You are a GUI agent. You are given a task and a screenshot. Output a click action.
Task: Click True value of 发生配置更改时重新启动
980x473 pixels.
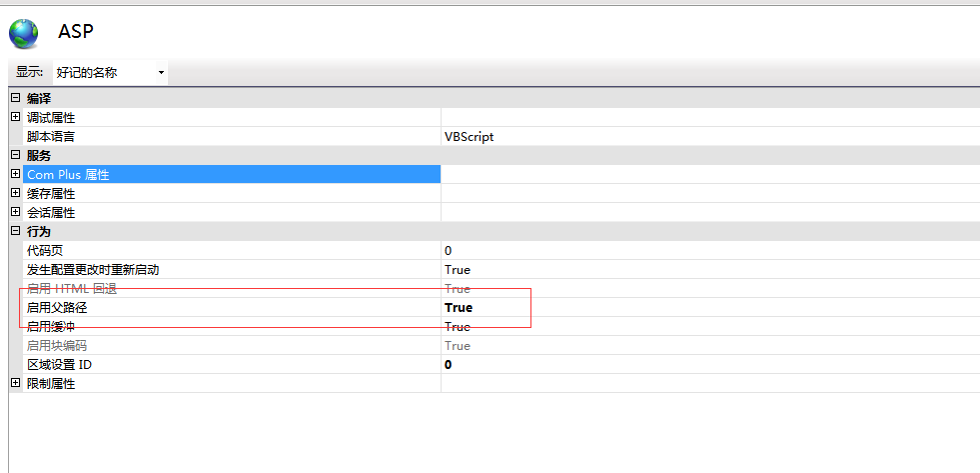pos(458,270)
